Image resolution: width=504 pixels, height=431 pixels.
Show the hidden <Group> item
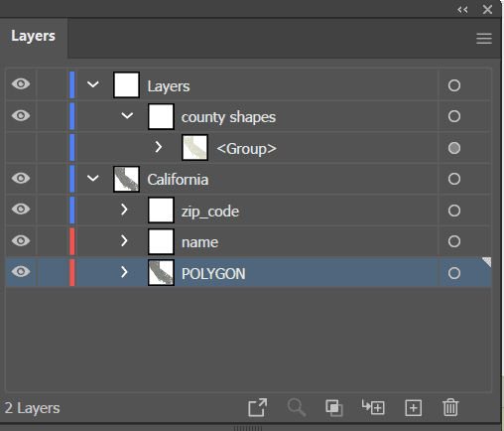[21, 147]
